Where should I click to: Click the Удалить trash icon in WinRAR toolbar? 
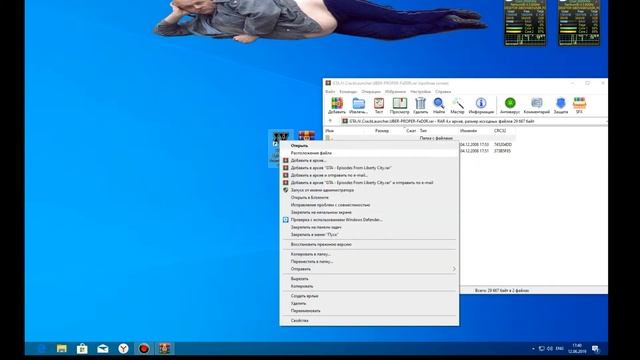click(x=420, y=105)
